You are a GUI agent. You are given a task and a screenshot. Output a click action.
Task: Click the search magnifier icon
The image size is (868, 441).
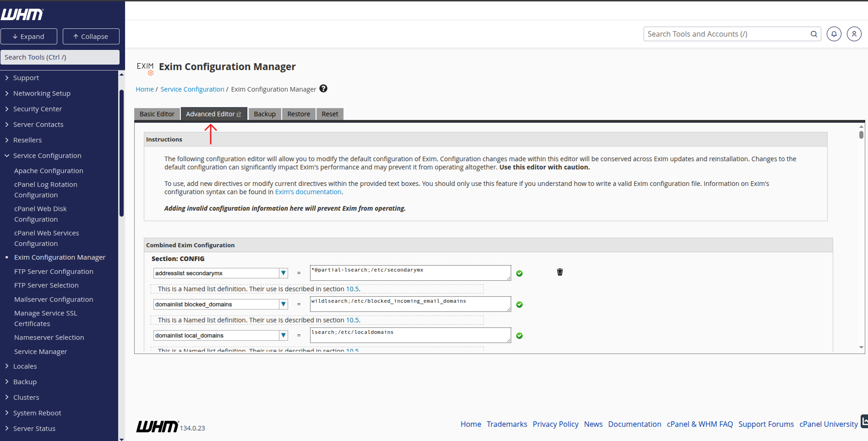coord(813,34)
